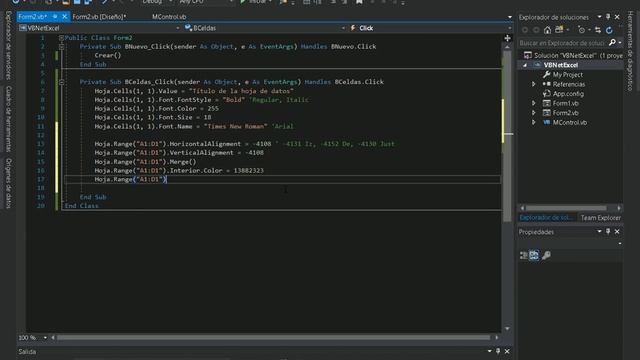
Task: Open the search options dropdown in Solution Explorer
Action: pyautogui.click(x=620, y=42)
